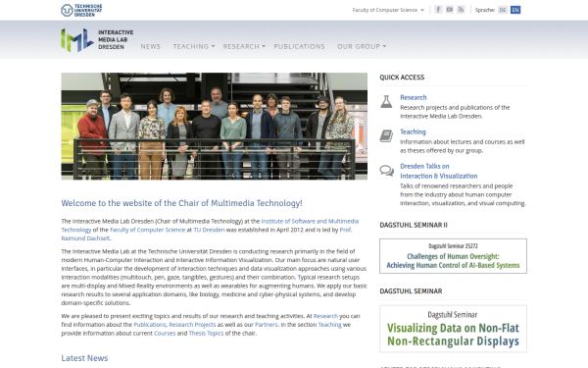The width and height of the screenshot is (588, 368).
Task: Open the Facebook icon in the header
Action: coord(438,10)
